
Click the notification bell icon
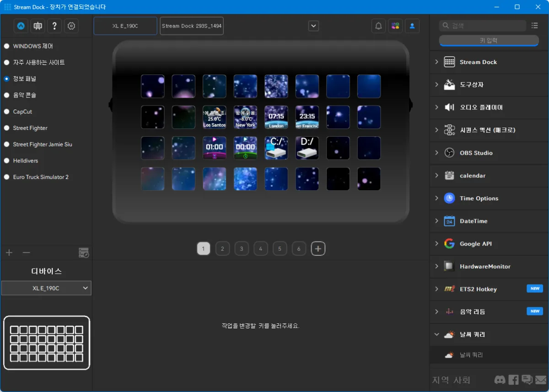[378, 26]
